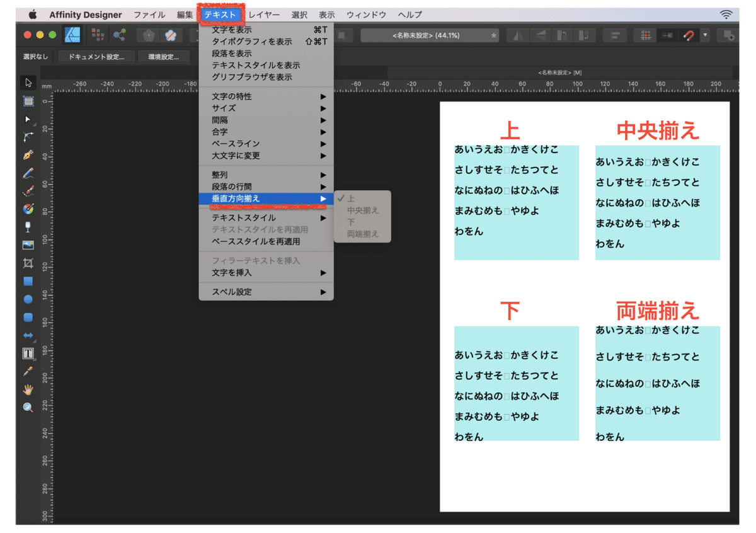Click the synchronize defaults flower icon
The height and width of the screenshot is (533, 756).
(149, 35)
